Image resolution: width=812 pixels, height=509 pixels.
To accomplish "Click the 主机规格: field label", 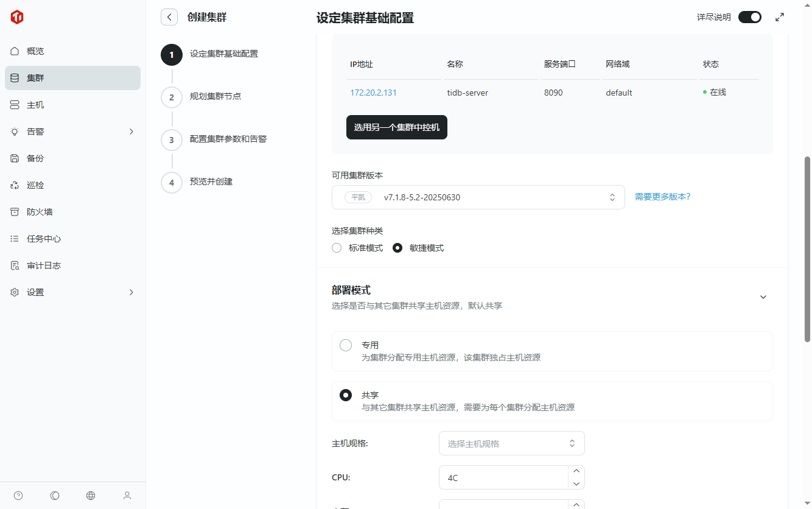I will (350, 443).
